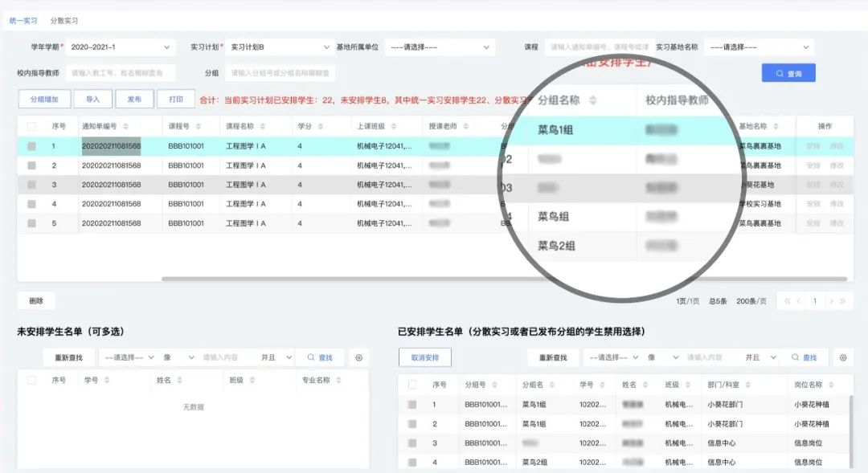868x473 pixels.
Task: Sort top table by 课程号
Action: (199, 127)
